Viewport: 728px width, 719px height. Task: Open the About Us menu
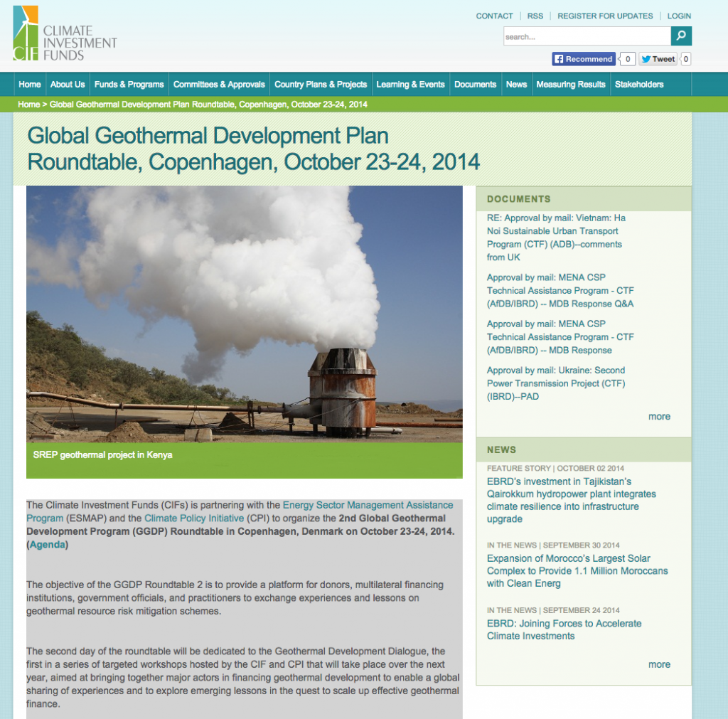click(68, 85)
